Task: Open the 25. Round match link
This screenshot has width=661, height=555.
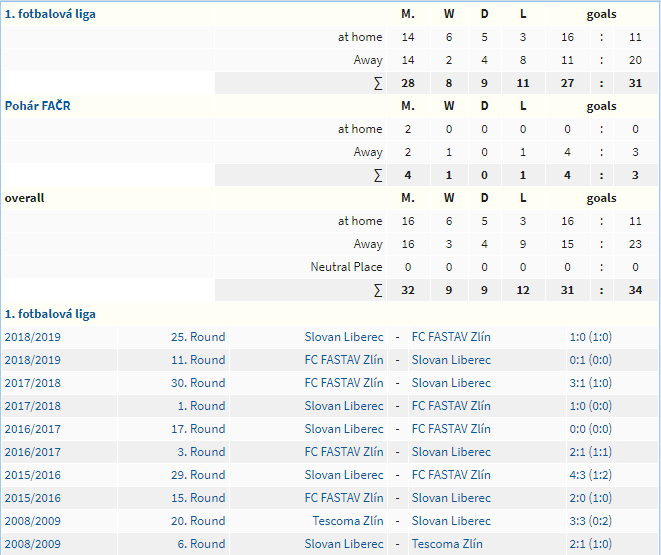Action: tap(198, 337)
